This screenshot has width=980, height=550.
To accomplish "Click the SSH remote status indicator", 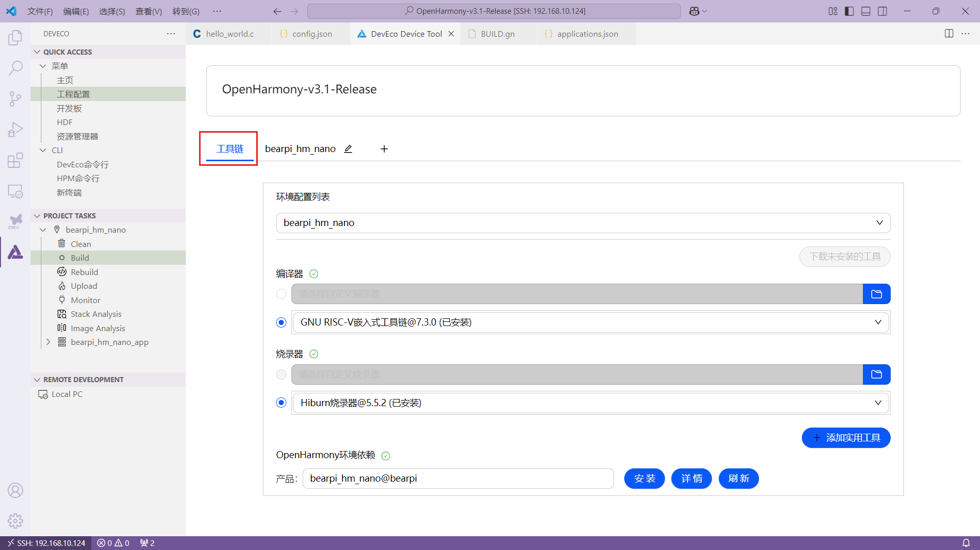I will 46,543.
